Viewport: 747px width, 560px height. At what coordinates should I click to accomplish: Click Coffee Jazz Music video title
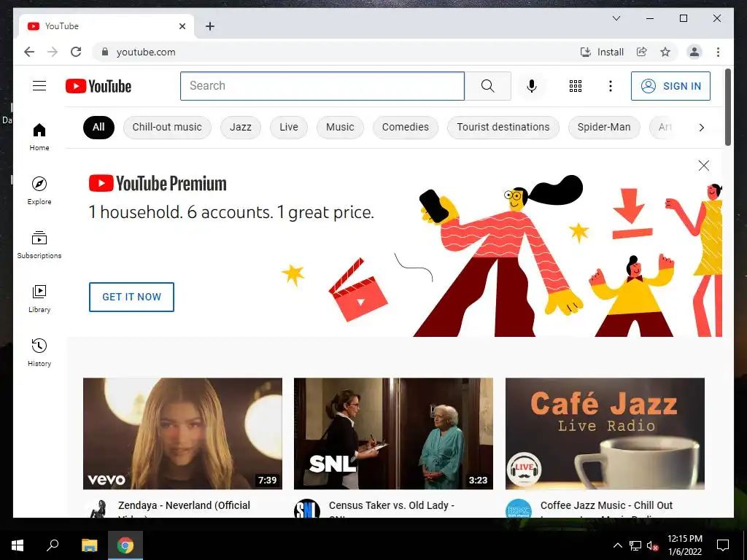606,508
